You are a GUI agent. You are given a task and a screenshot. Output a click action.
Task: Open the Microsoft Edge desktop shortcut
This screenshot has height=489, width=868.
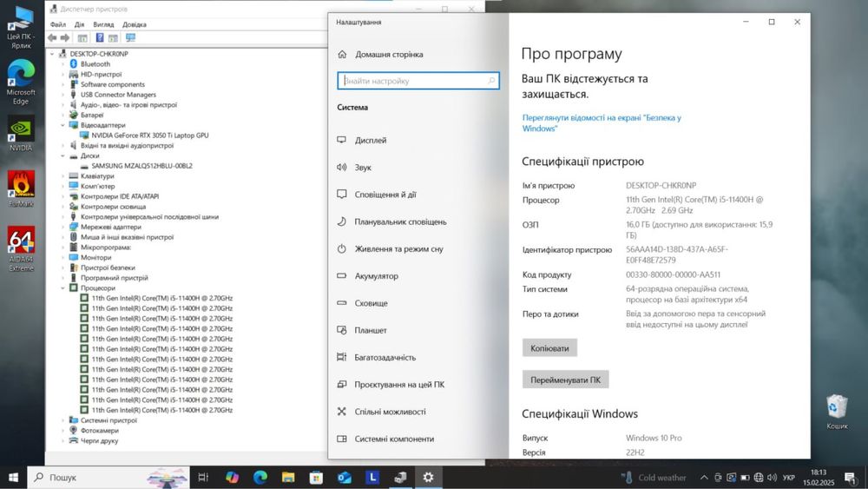pyautogui.click(x=21, y=82)
